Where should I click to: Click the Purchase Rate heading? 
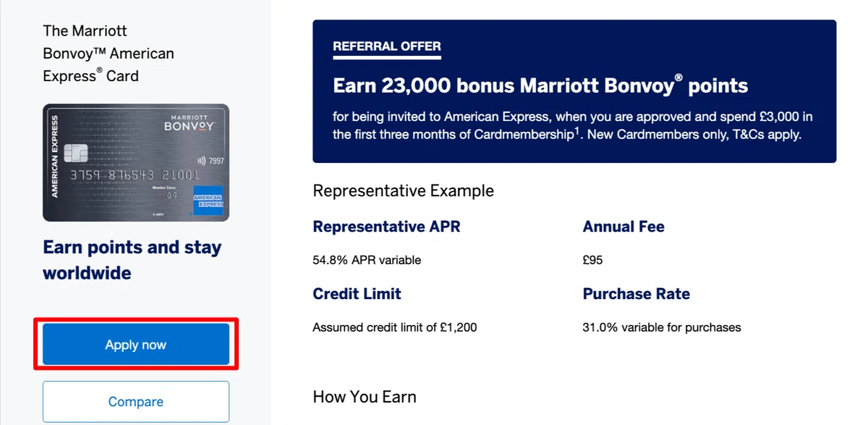(637, 294)
